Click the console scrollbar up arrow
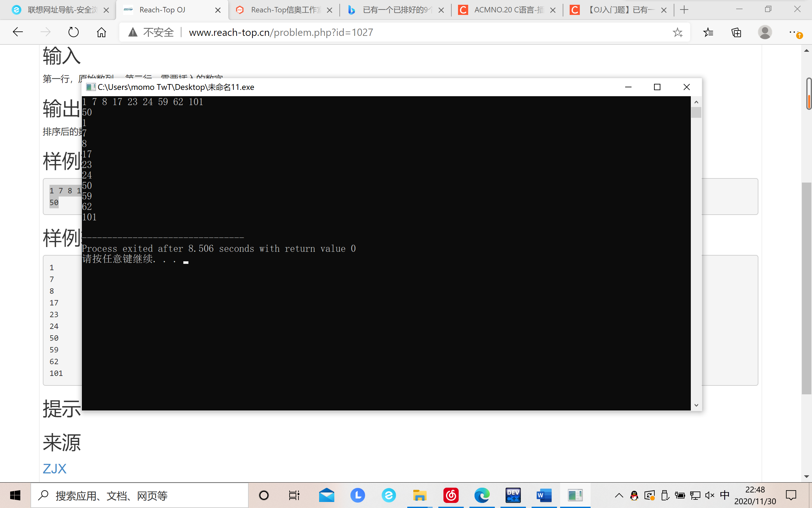This screenshot has height=508, width=812. point(696,102)
